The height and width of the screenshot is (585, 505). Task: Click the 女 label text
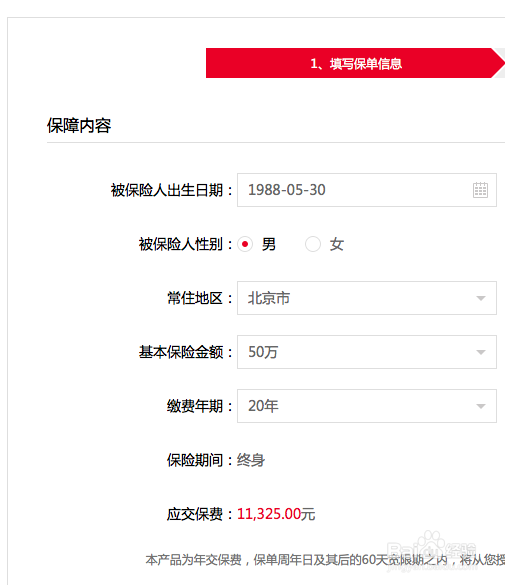pyautogui.click(x=336, y=244)
